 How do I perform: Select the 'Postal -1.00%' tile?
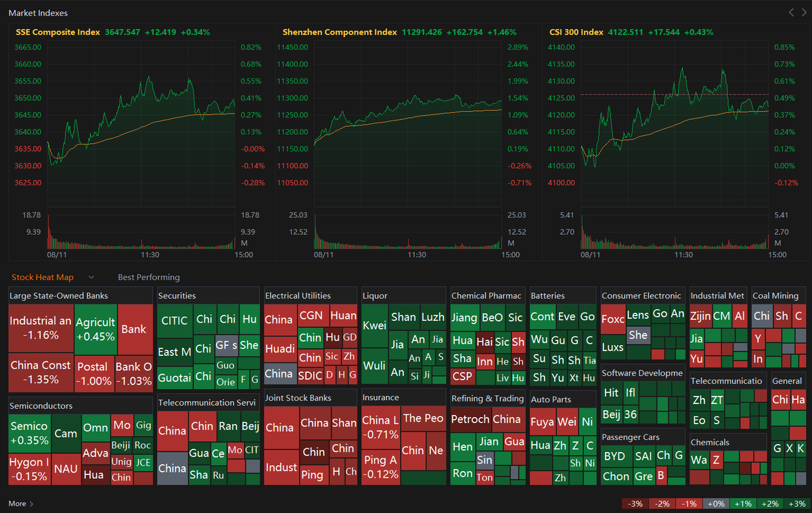click(x=94, y=374)
